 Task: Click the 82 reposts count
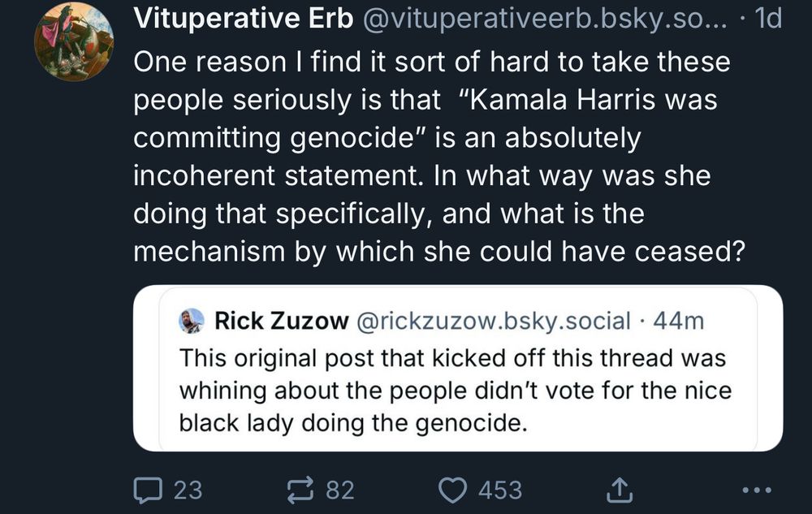(340, 490)
